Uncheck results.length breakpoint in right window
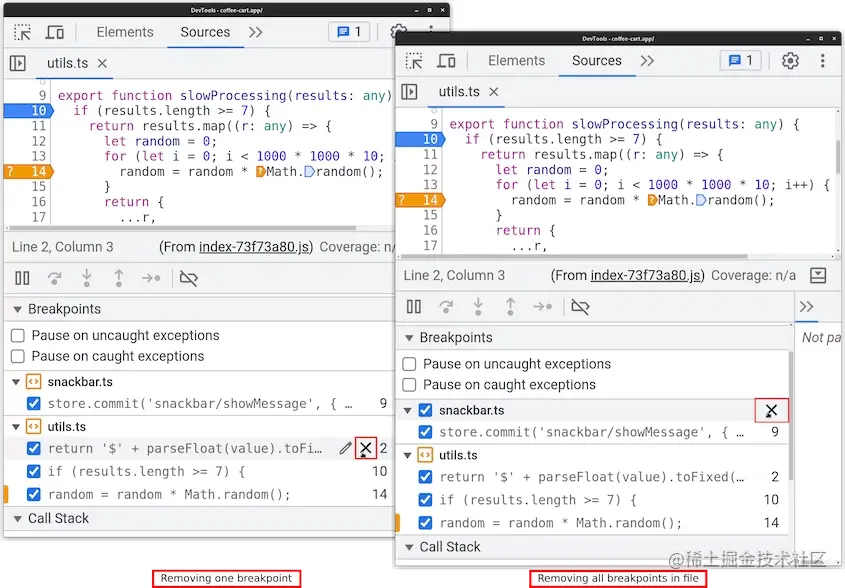Screen dimensions: 845x588 pyautogui.click(x=425, y=500)
